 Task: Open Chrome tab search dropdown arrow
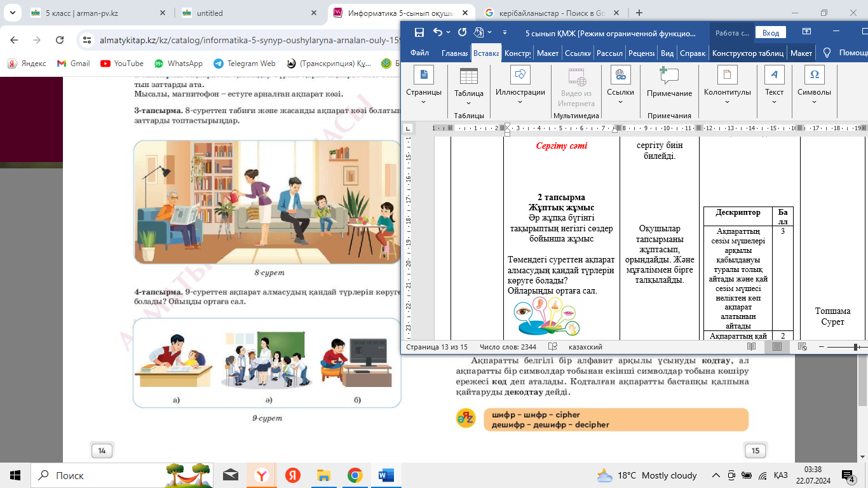click(x=13, y=13)
